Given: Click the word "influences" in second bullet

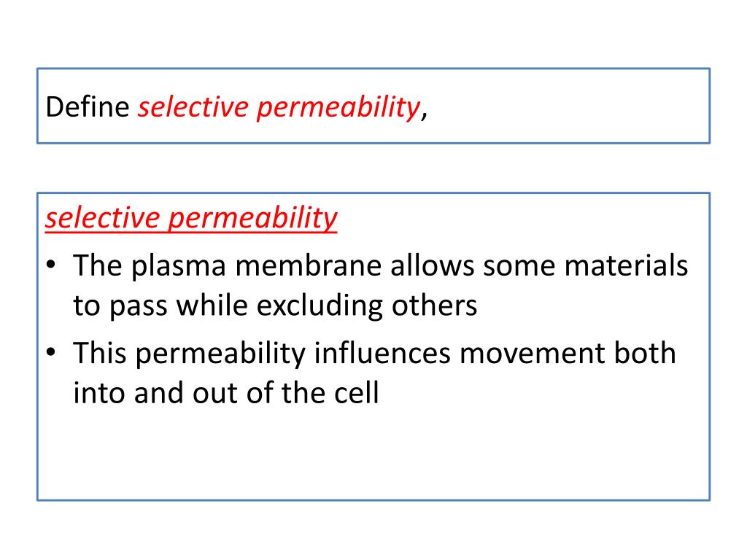Looking at the screenshot, I should (x=382, y=354).
